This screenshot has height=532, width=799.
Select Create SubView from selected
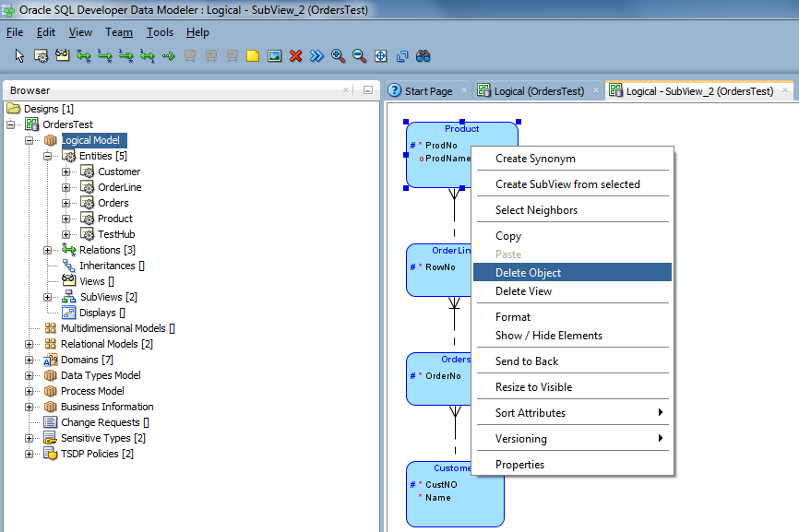pos(567,184)
